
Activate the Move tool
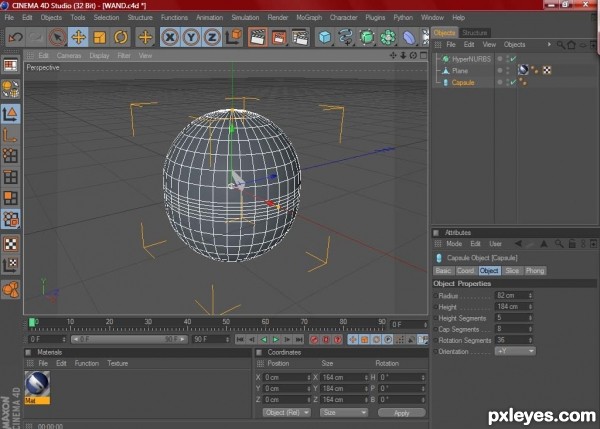(78, 38)
